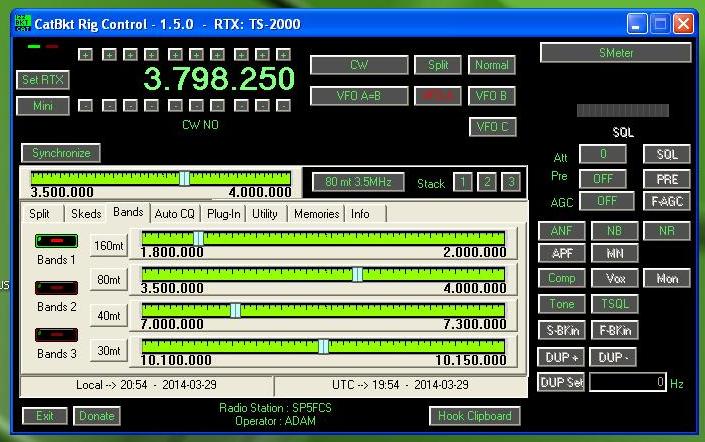Switch to the Memories tab
This screenshot has width=705, height=442.
pyautogui.click(x=316, y=213)
